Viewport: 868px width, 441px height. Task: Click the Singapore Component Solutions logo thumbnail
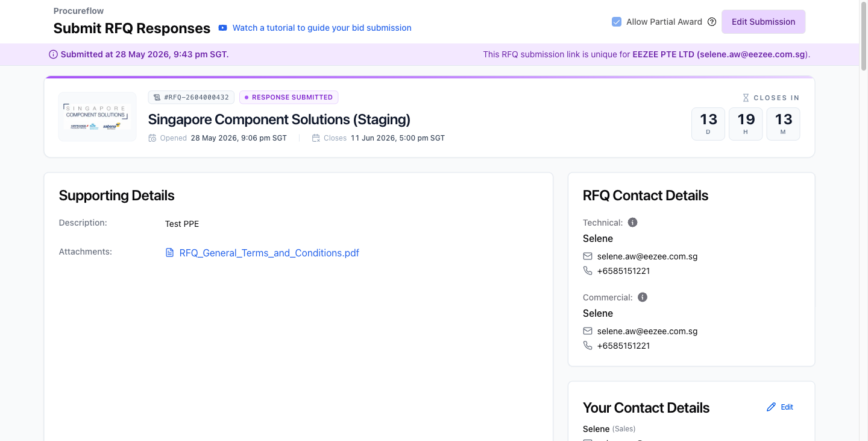[97, 117]
